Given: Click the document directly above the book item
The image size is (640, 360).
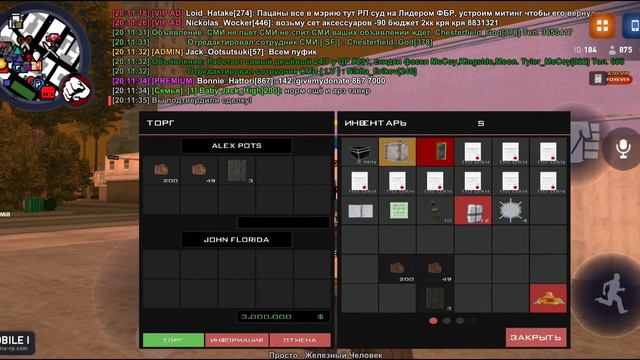Looking at the screenshot, I should tap(359, 181).
